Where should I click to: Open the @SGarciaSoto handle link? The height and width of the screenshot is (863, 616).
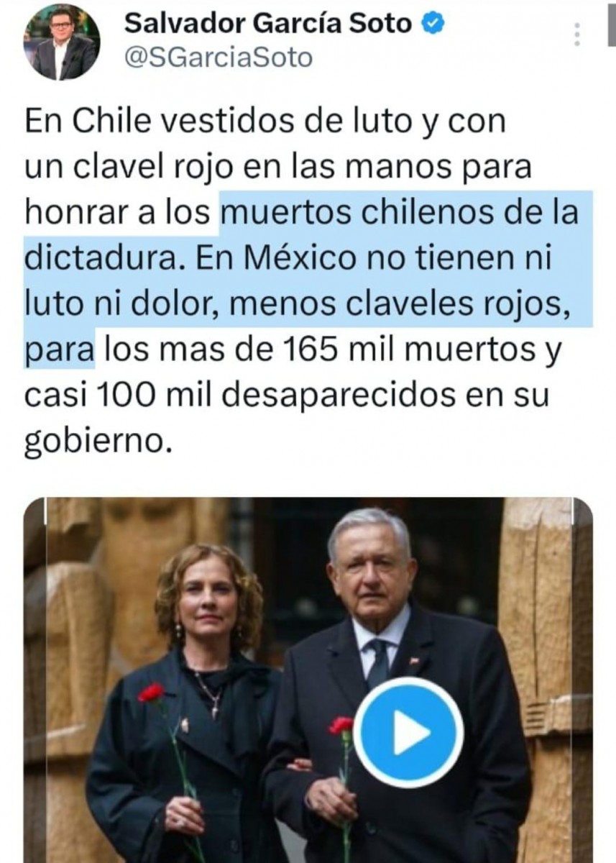pyautogui.click(x=219, y=57)
